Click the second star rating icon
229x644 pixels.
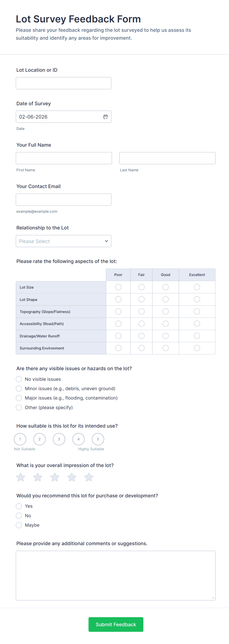38,477
